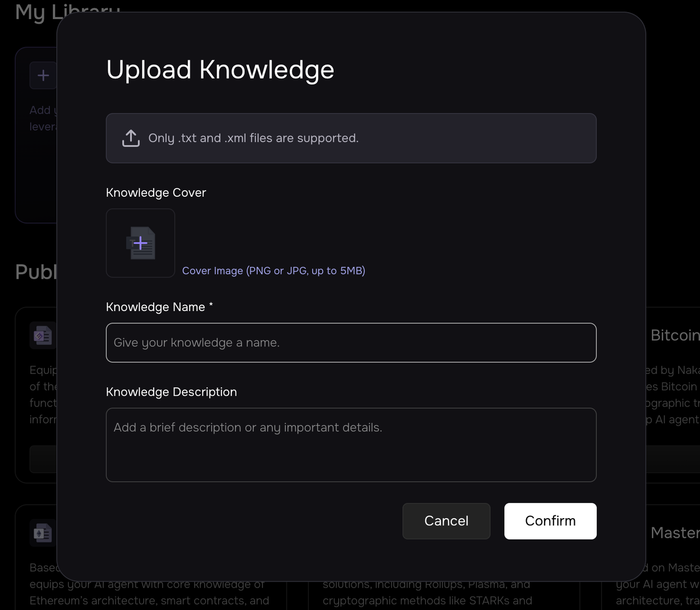
Task: Click the Knowledge Description label
Action: [171, 392]
